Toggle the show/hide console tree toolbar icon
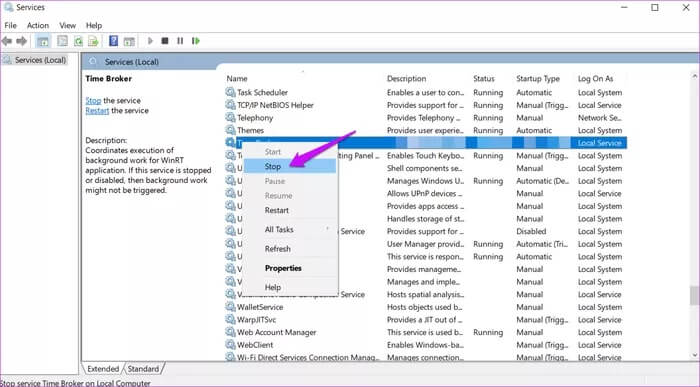Image resolution: width=700 pixels, height=387 pixels. point(43,41)
